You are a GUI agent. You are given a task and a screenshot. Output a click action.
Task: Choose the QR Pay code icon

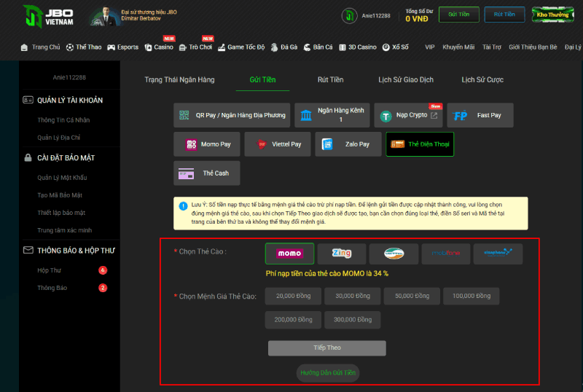184,115
